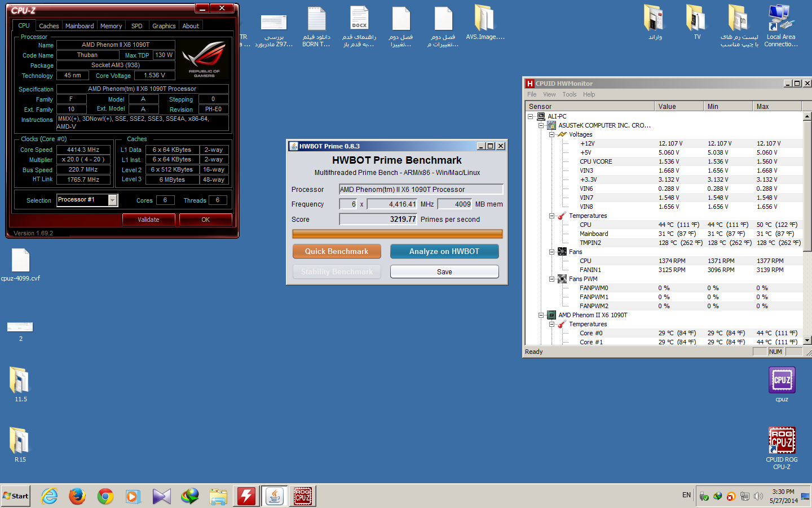Image resolution: width=812 pixels, height=508 pixels.
Task: Collapse the Fans PWM node
Action: pos(552,279)
